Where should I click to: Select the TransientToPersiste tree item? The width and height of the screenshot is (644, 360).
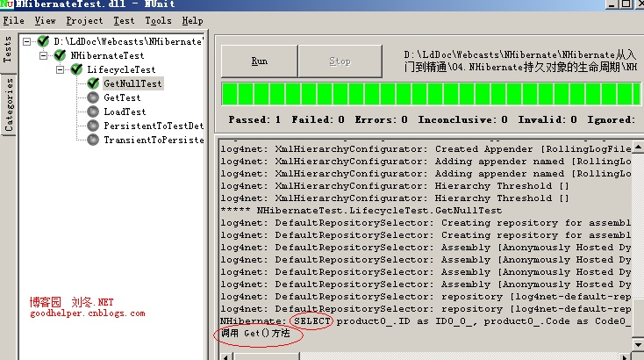(x=154, y=140)
